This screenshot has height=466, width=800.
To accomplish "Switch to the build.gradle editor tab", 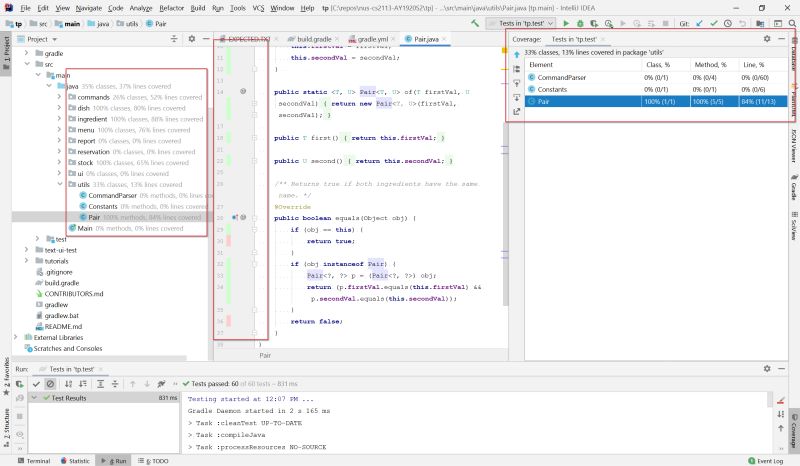I will tap(310, 39).
